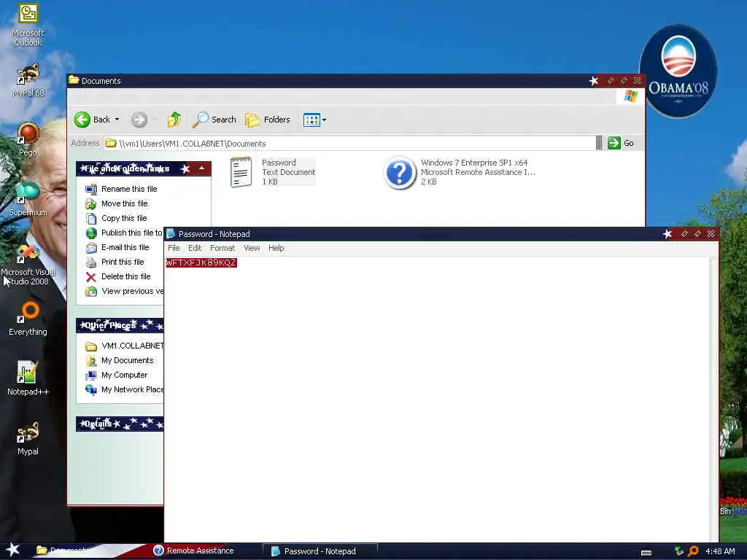The image size is (747, 560).
Task: Toggle Folders pane in explorer
Action: [x=267, y=120]
